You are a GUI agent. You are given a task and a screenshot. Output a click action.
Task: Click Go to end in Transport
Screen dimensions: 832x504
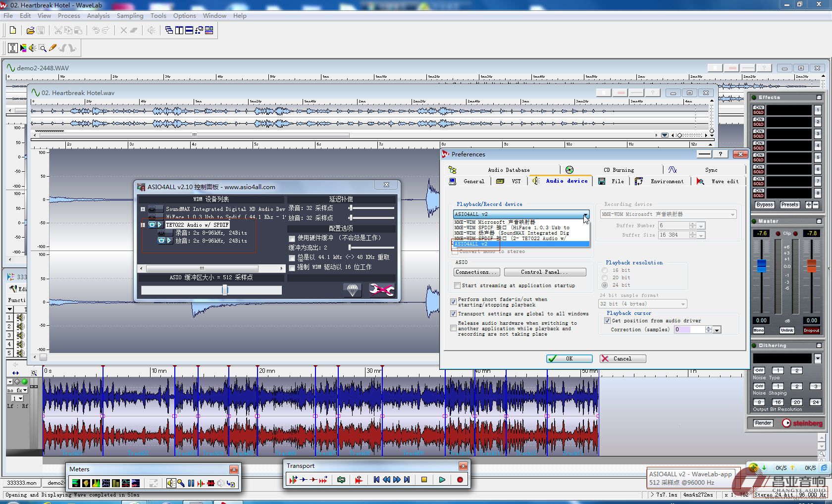(407, 479)
